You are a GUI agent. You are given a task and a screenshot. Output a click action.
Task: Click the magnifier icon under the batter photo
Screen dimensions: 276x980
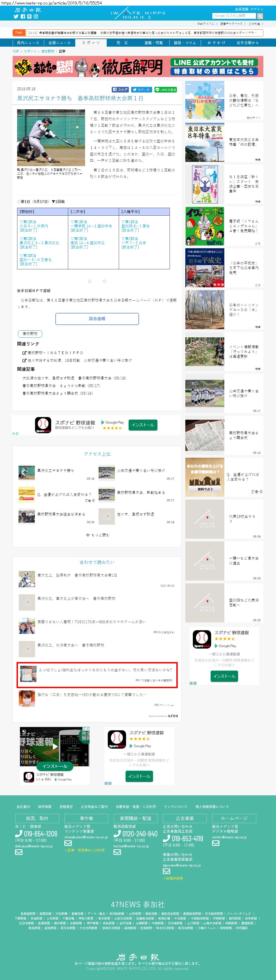click(19, 170)
